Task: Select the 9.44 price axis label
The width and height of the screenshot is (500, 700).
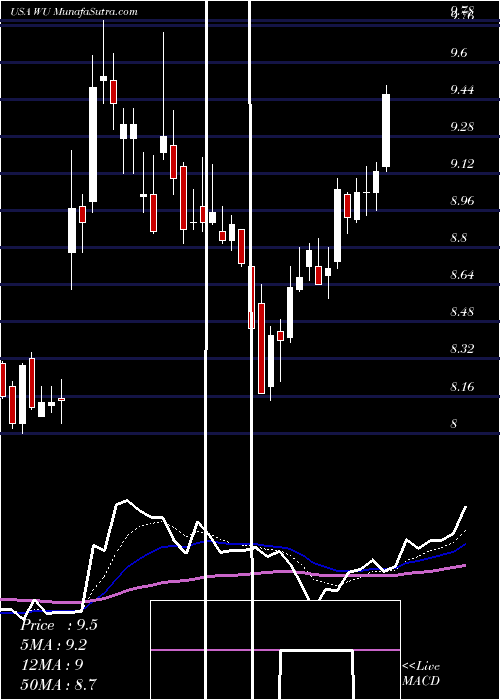Action: [462, 90]
